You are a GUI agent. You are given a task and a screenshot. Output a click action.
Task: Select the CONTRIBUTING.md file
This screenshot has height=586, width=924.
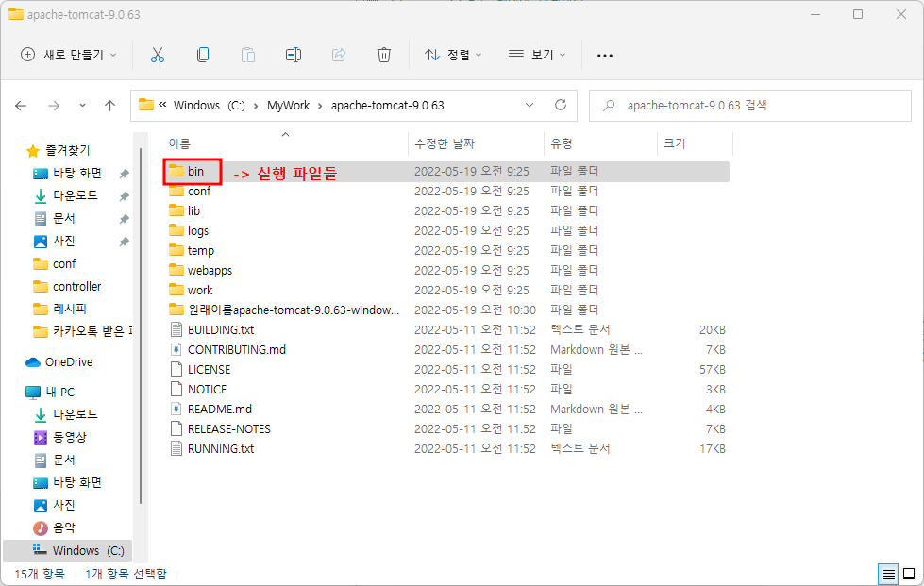pyautogui.click(x=446, y=350)
